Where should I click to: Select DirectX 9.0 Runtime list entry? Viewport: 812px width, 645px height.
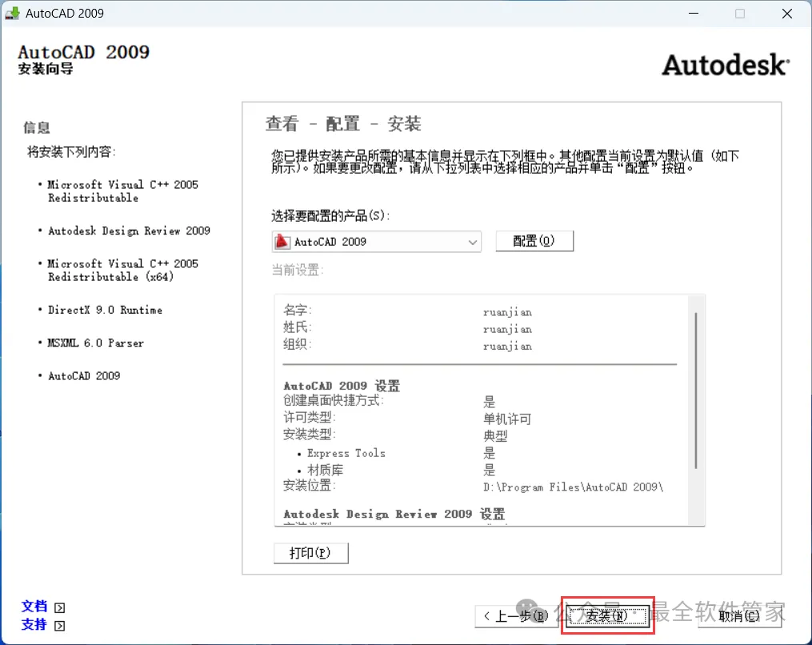tap(105, 310)
